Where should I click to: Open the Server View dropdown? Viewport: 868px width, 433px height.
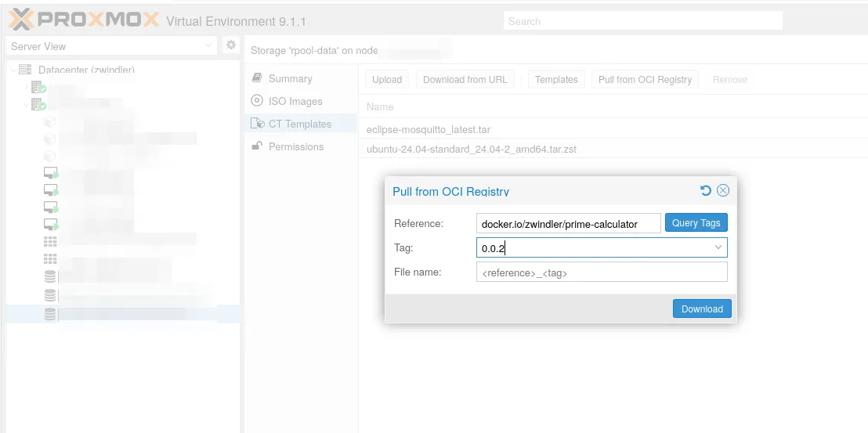(x=208, y=46)
